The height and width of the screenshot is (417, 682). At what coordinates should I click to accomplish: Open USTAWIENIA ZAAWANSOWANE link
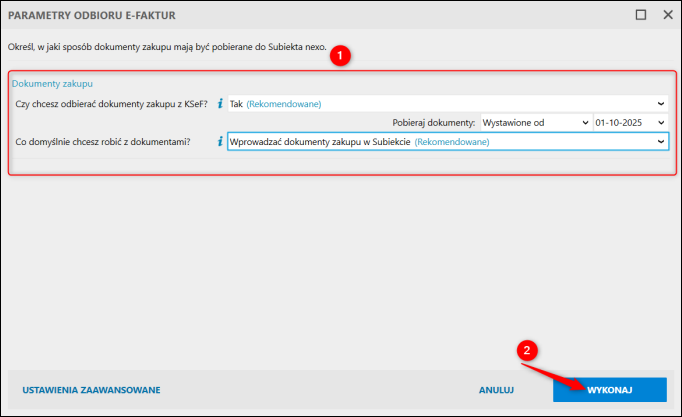click(x=91, y=390)
